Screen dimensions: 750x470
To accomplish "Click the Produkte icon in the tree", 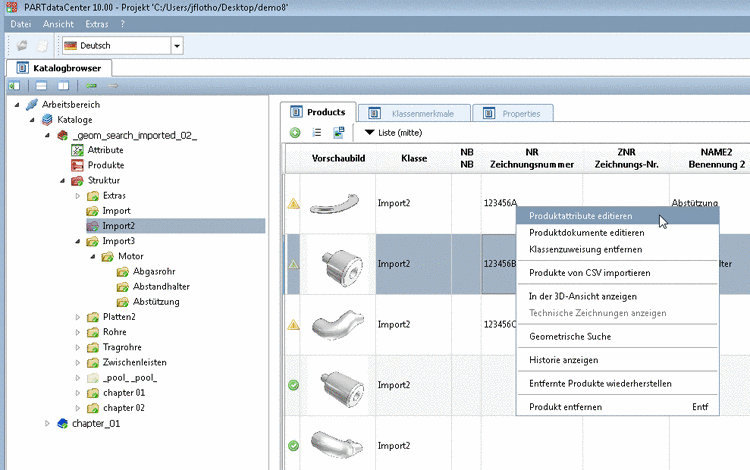I will [77, 165].
